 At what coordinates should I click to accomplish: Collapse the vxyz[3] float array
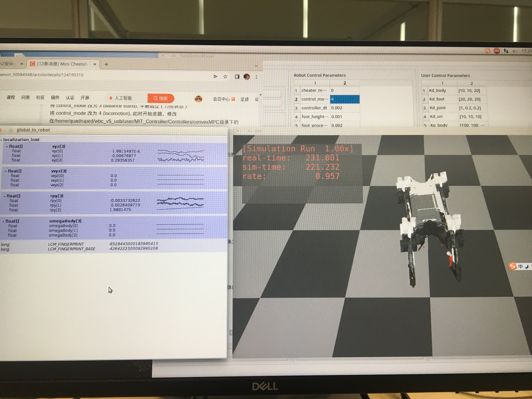[6, 171]
